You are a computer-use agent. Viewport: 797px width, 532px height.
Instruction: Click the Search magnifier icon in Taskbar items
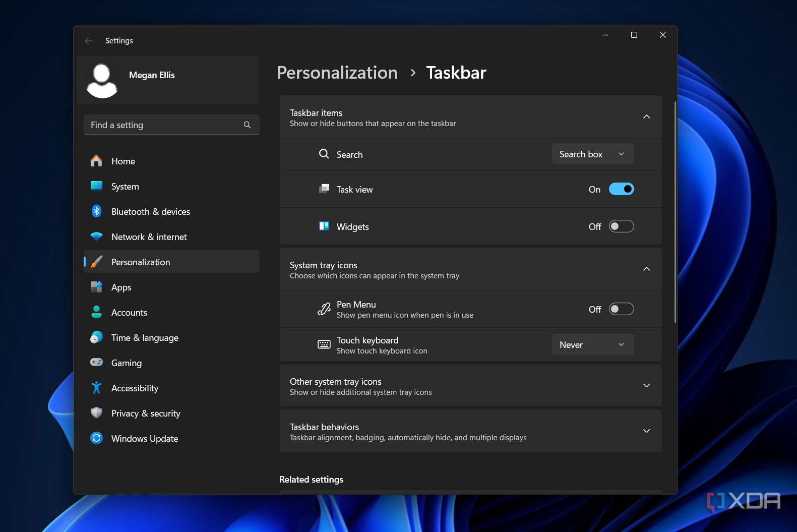point(324,154)
